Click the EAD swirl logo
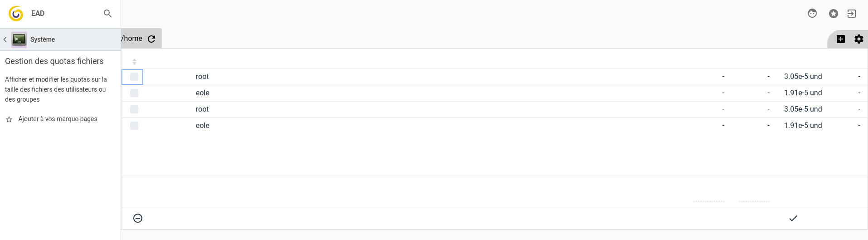 click(16, 14)
